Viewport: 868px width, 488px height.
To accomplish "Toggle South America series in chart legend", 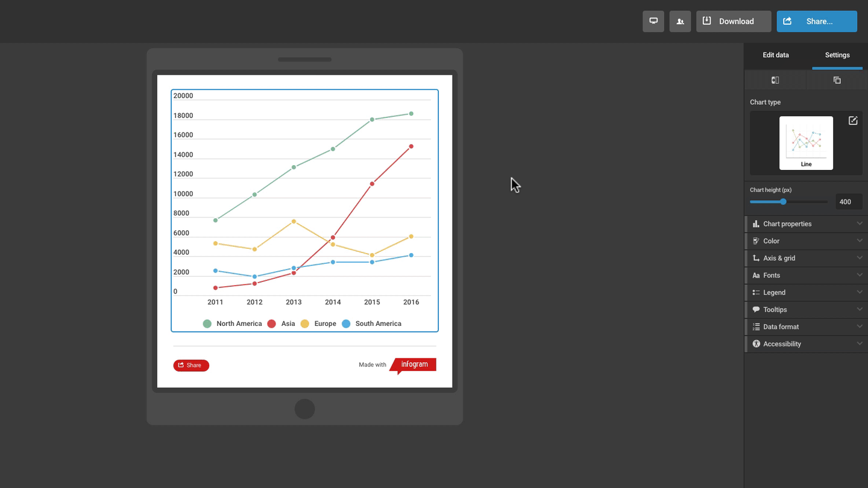I will (x=371, y=324).
